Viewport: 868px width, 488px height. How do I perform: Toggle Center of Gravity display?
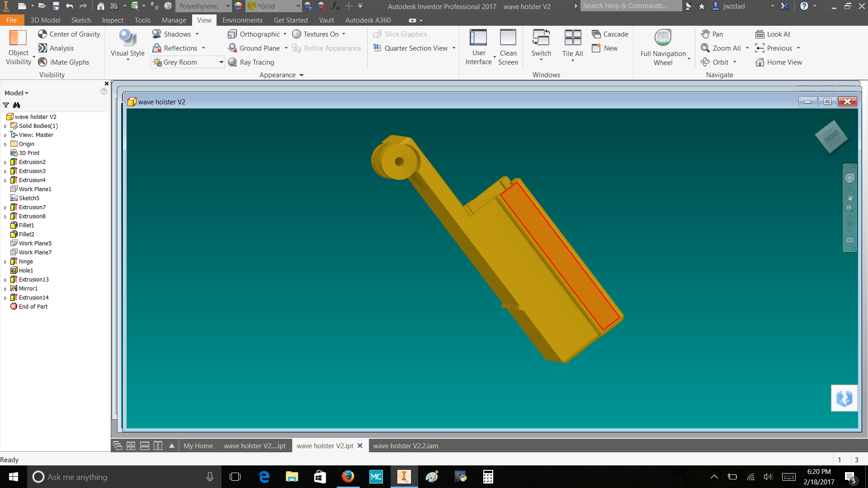click(69, 34)
